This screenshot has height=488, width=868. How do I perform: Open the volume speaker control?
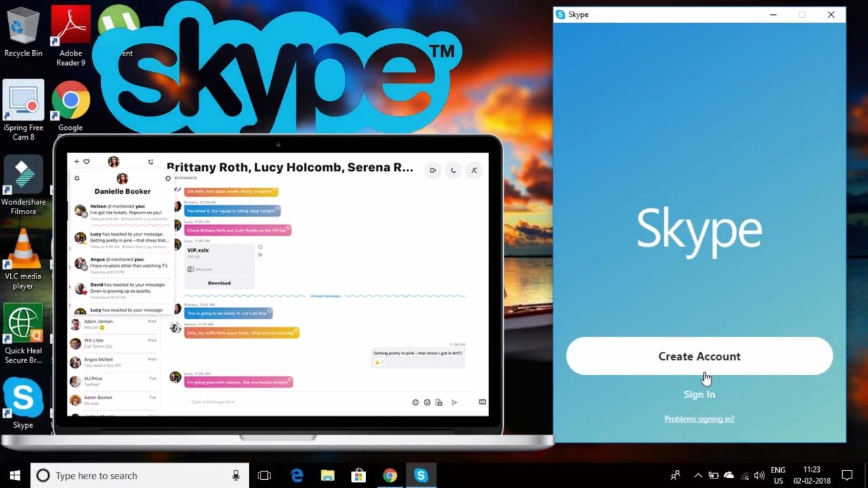[759, 475]
